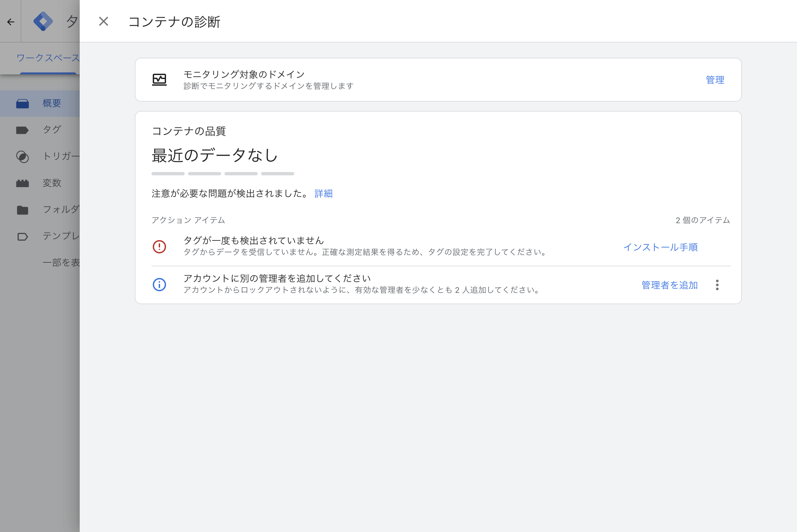The image size is (797, 532).
Task: Click the 変数 sidebar icon
Action: coord(22,183)
